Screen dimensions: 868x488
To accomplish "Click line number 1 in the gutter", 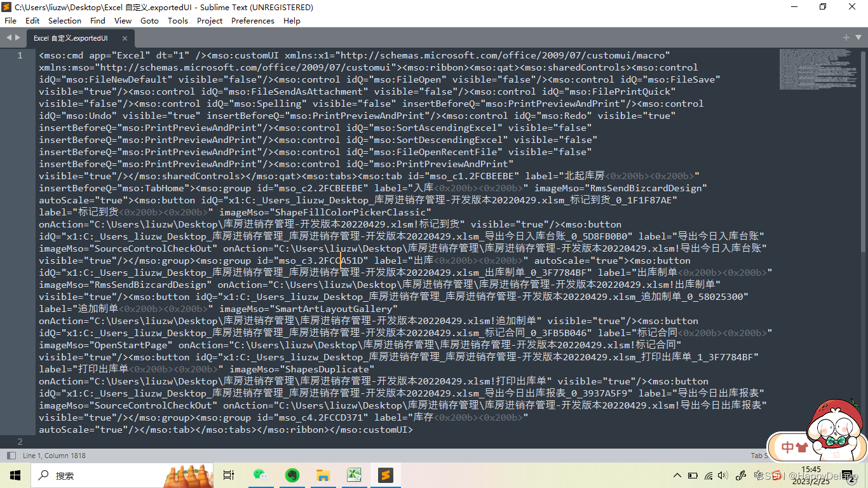I will 20,55.
